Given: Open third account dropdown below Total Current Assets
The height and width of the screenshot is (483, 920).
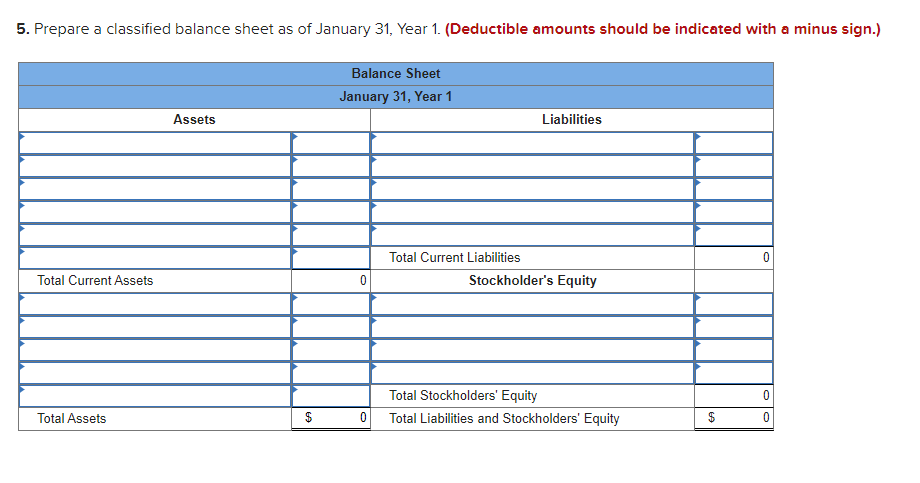Looking at the screenshot, I should pyautogui.click(x=155, y=350).
